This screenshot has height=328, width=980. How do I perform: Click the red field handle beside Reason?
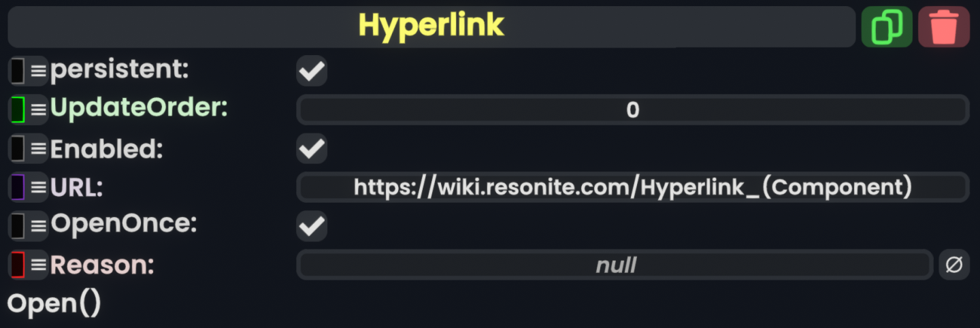click(28, 265)
